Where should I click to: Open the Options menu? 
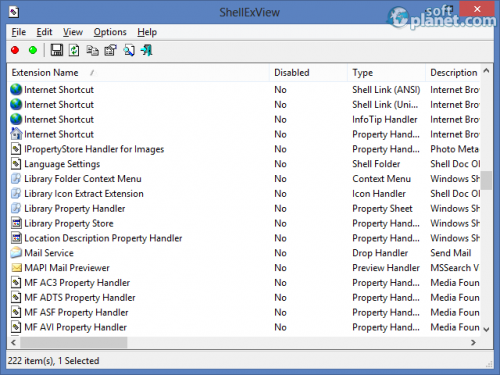110,32
